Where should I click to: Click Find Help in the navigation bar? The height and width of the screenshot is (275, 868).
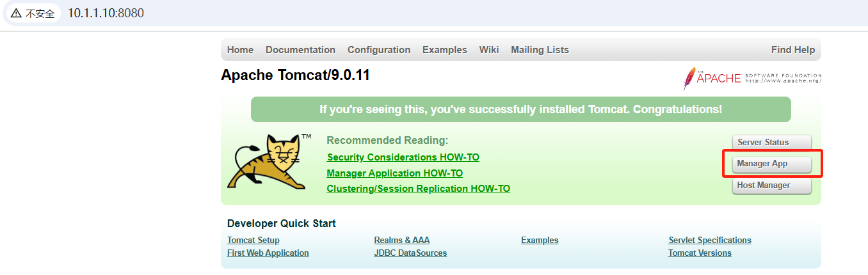tap(793, 50)
